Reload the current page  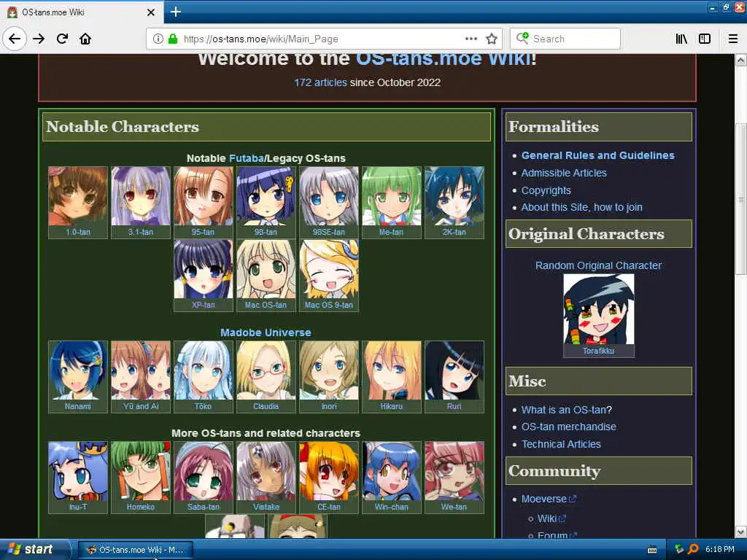(x=62, y=39)
